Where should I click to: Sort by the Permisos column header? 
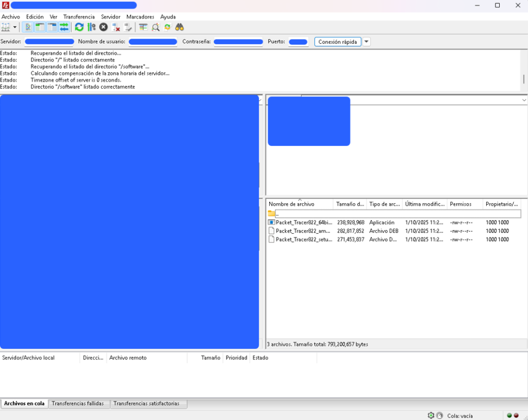point(460,204)
